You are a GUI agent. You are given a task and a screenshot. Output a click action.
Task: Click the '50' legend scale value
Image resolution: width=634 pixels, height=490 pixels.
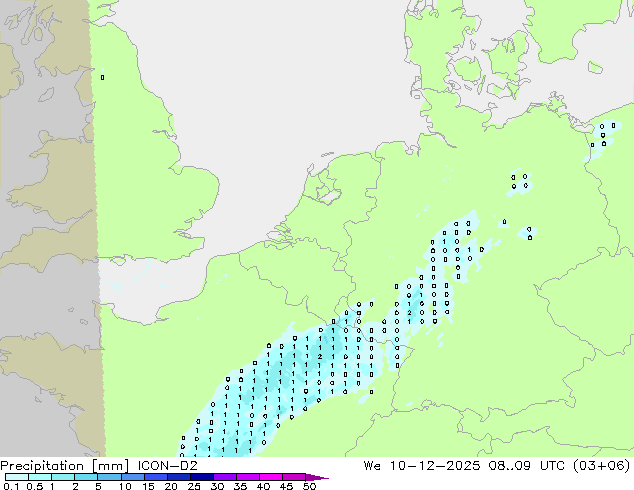coord(309,486)
